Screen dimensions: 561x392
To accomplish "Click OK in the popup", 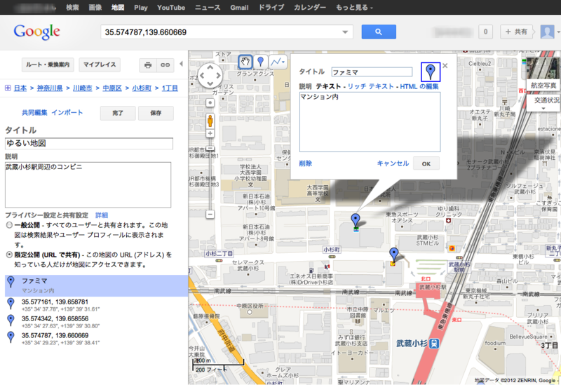I will coord(426,163).
